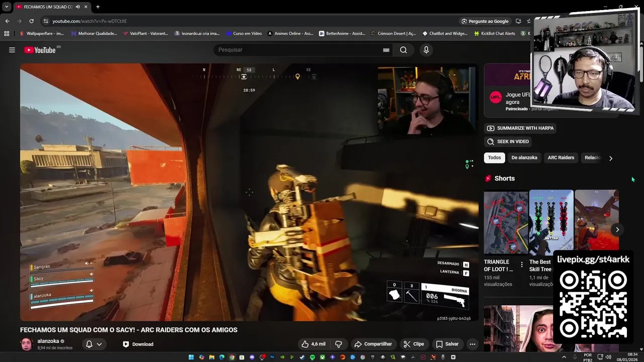Image resolution: width=644 pixels, height=362 pixels.
Task: Go back with the browser back arrow
Action: pos(7,21)
